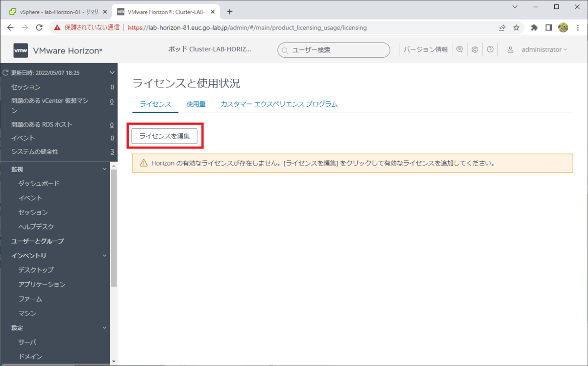This screenshot has height=366, width=588.
Task: Open 問題のある vCenter 仮想マシン count
Action: click(112, 101)
